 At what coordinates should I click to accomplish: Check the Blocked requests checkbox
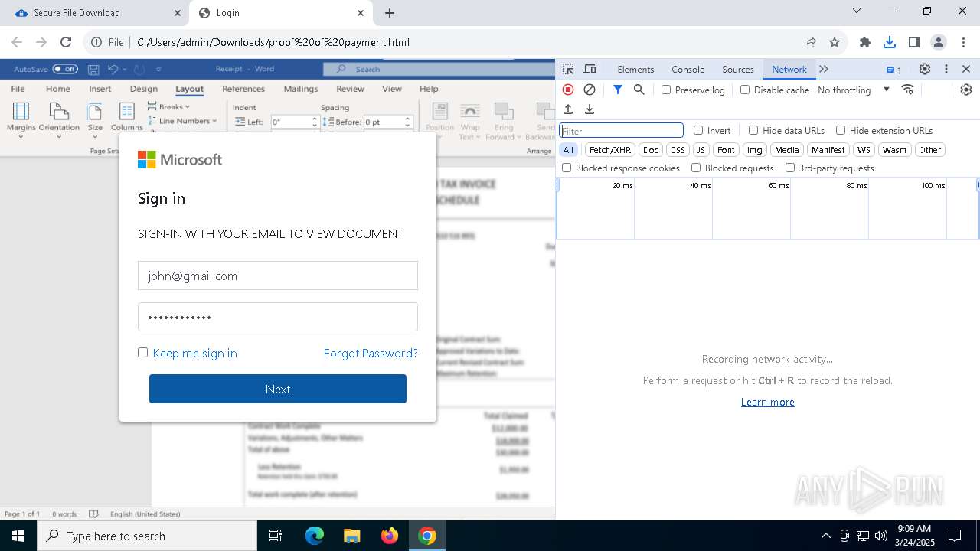pyautogui.click(x=696, y=168)
